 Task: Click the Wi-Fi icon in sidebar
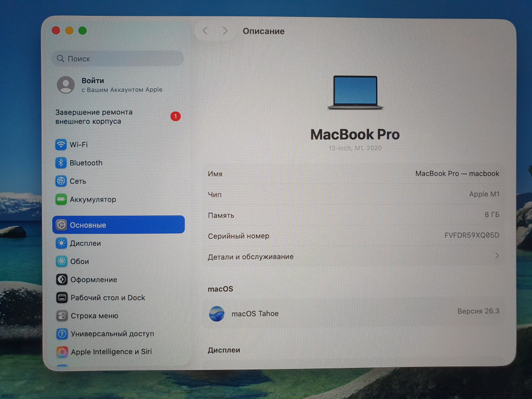[61, 145]
